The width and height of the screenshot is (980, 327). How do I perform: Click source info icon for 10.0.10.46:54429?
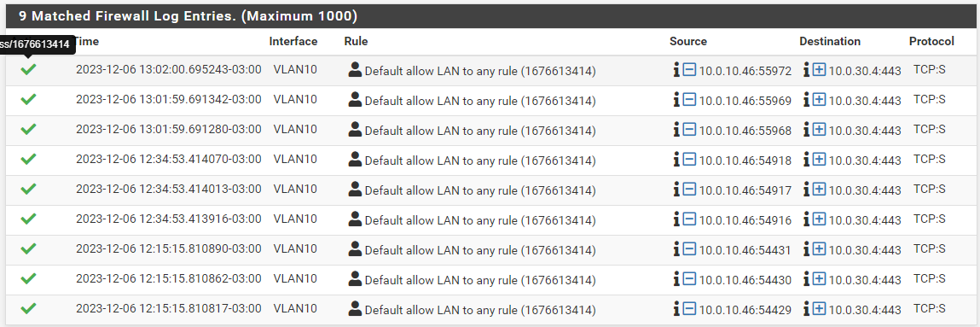point(676,309)
